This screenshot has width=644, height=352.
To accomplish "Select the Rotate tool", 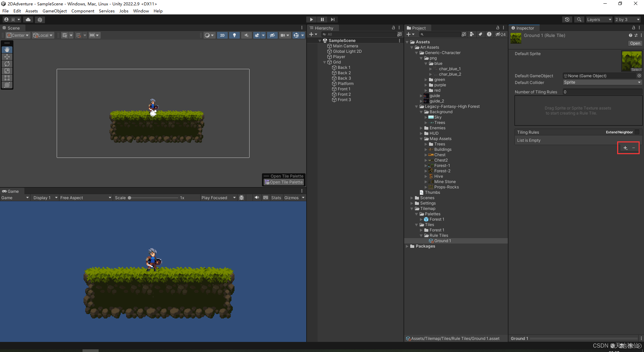I will [x=7, y=64].
